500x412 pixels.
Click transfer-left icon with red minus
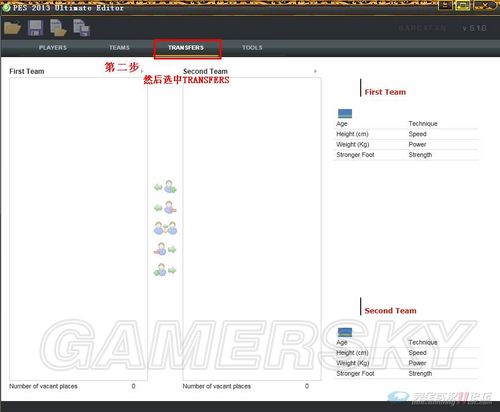tap(165, 208)
